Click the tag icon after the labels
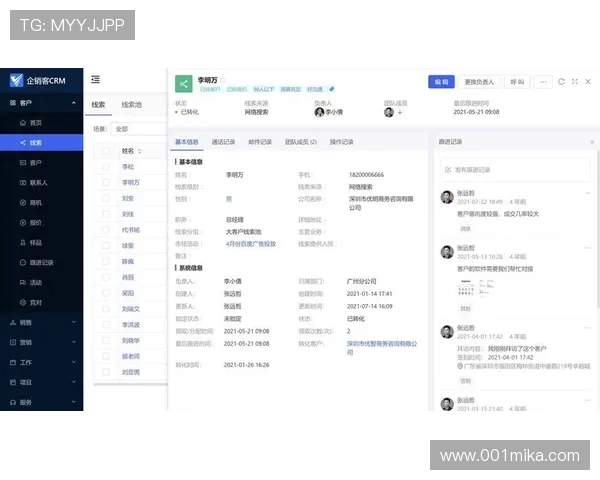 pyautogui.click(x=332, y=89)
